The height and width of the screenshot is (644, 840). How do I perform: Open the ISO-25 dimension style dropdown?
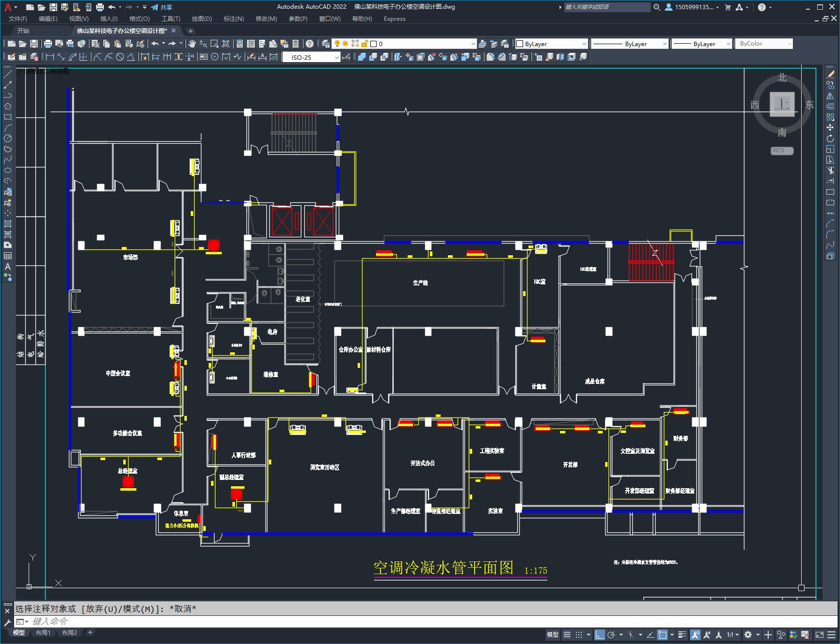coord(312,57)
